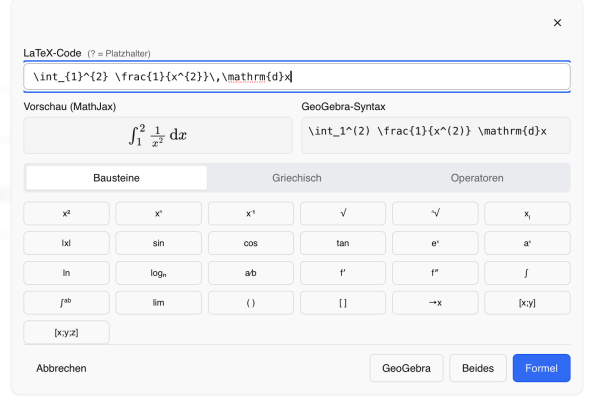
Task: Insert the x² square building block
Action: tap(66, 213)
